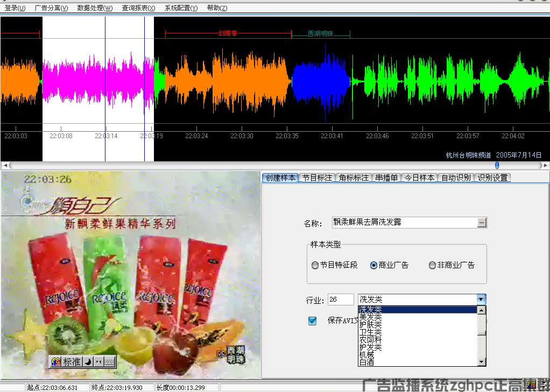
Task: Open the 查询报表(X) menu
Action: pyautogui.click(x=138, y=8)
